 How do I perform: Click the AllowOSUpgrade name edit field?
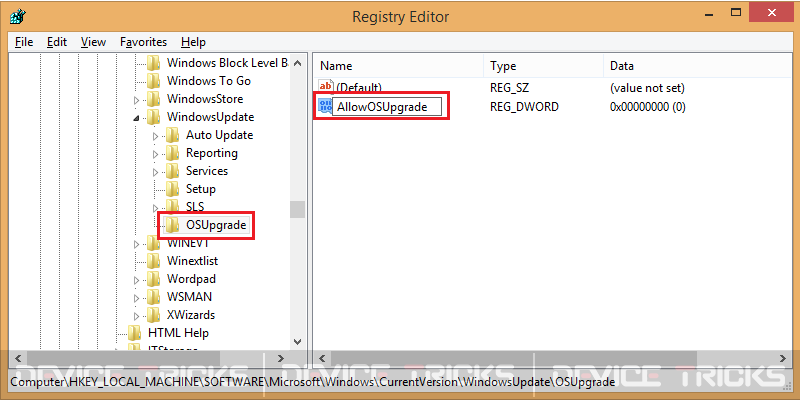tap(387, 107)
